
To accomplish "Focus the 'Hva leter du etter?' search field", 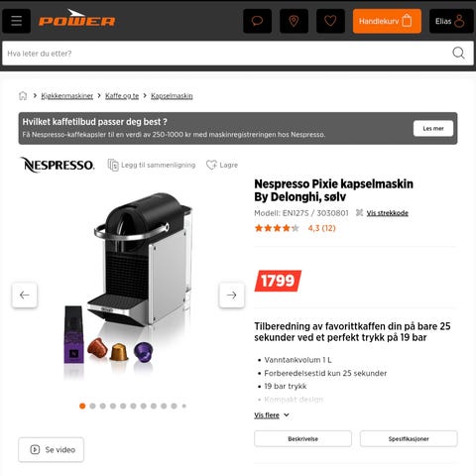I will coord(226,53).
